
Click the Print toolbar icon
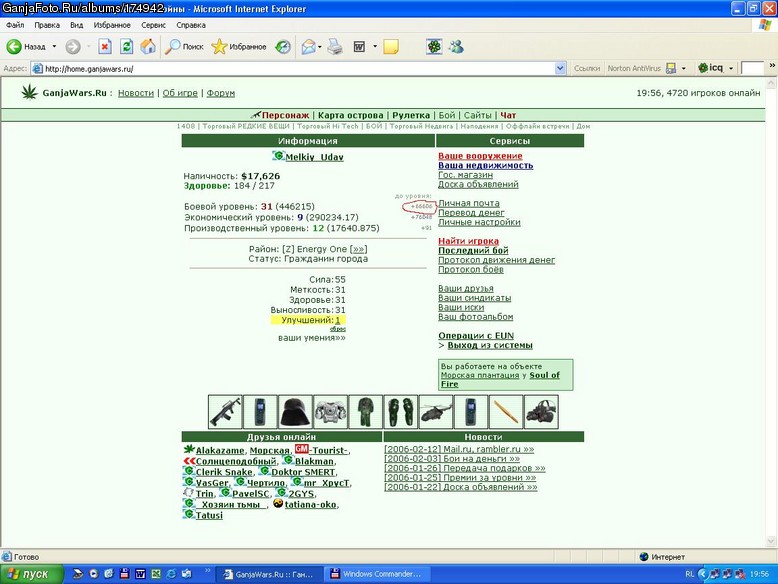coord(335,47)
